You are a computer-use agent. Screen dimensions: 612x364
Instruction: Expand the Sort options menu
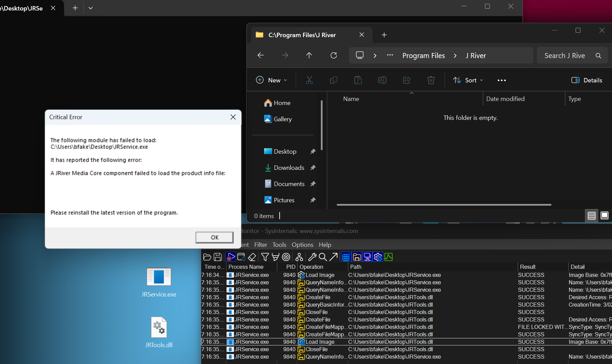tap(468, 80)
